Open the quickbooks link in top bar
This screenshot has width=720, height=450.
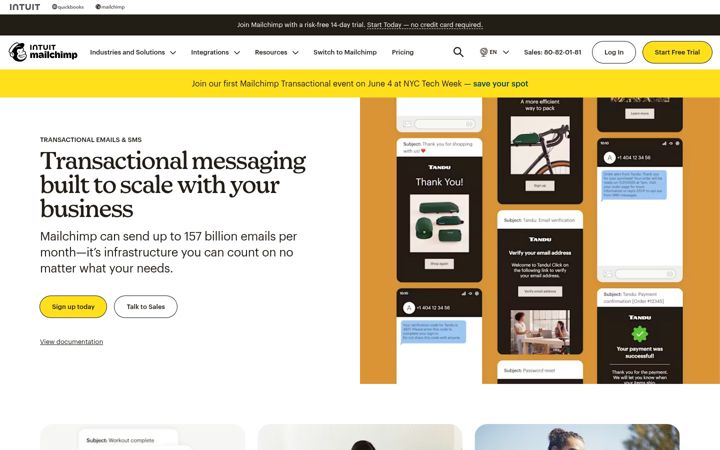pos(68,7)
